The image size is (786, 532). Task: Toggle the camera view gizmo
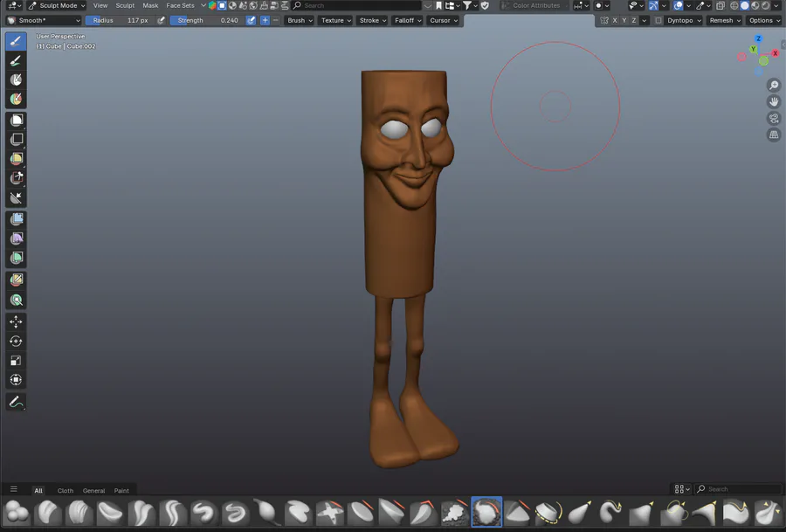point(774,118)
